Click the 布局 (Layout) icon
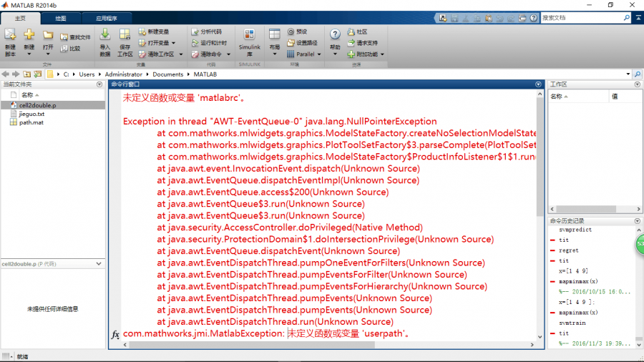The width and height of the screenshot is (644, 362). (274, 34)
